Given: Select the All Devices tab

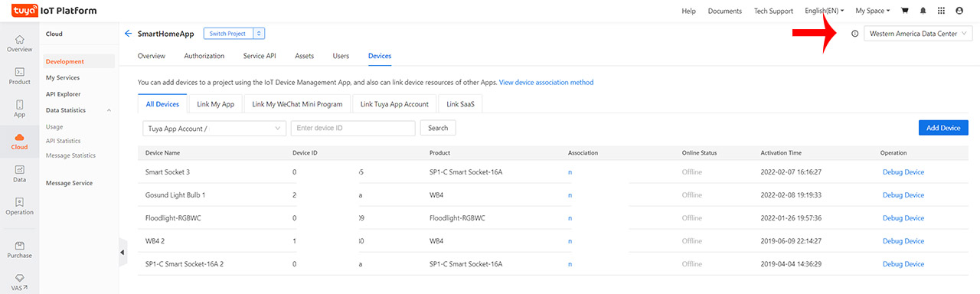Looking at the screenshot, I should (162, 104).
